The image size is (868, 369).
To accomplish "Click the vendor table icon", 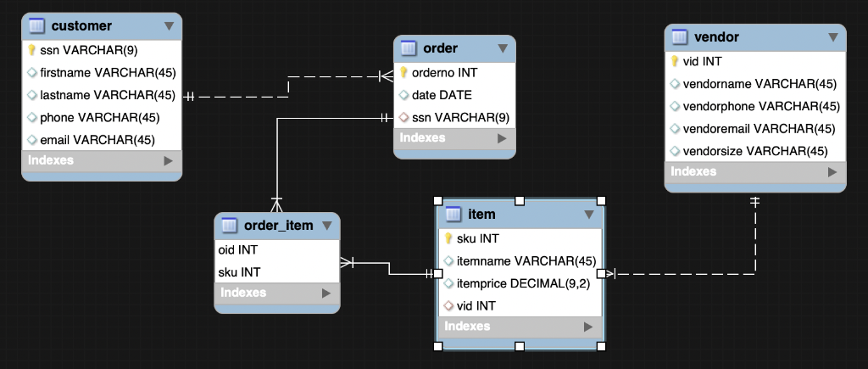I will pyautogui.click(x=679, y=37).
